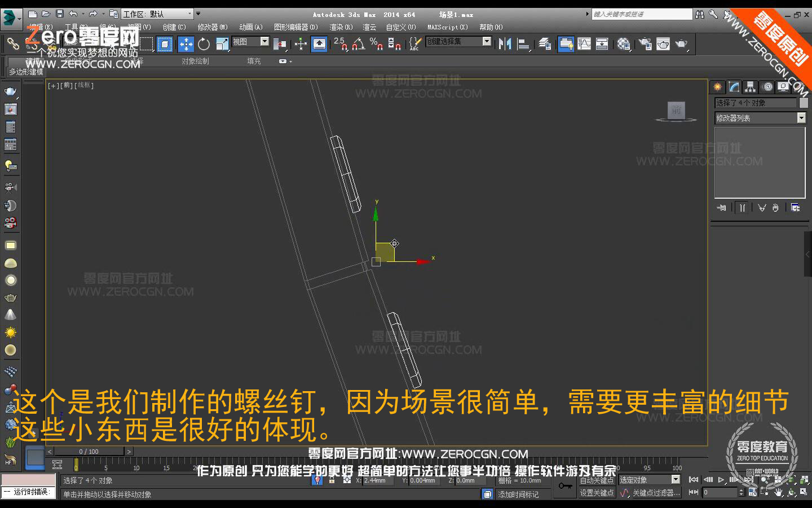Click the 设置关键点 Set Key button
This screenshot has width=812, height=508.
click(x=597, y=493)
